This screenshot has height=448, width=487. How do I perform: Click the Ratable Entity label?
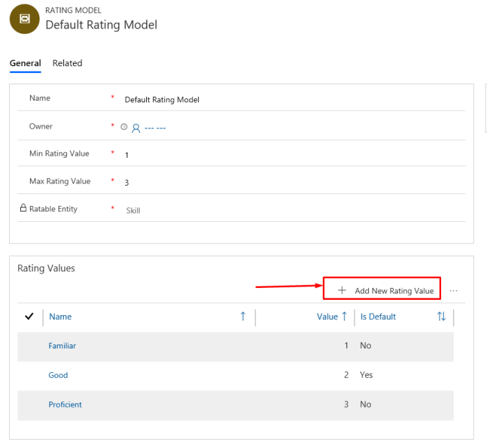click(x=53, y=209)
